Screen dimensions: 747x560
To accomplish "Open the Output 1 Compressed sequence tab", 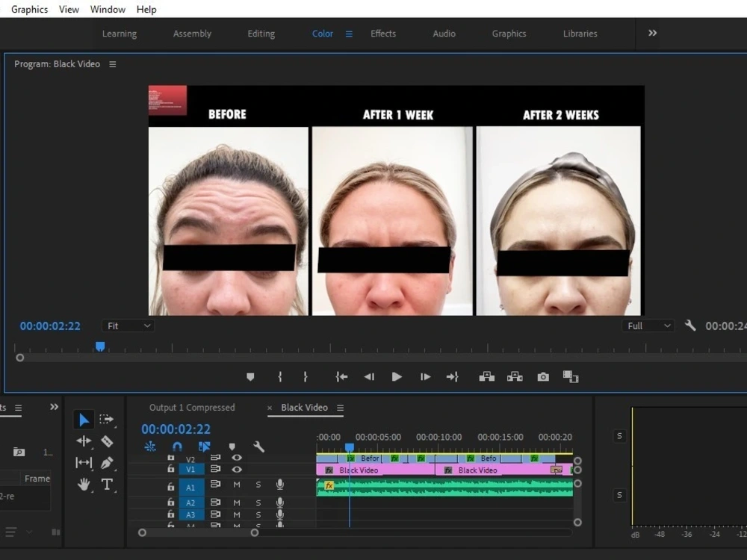I will 192,408.
